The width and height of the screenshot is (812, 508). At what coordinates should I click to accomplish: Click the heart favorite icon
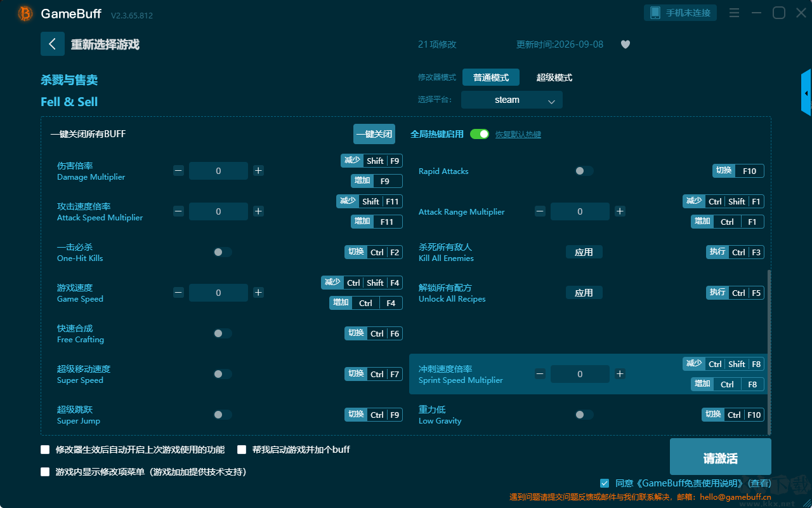(625, 44)
